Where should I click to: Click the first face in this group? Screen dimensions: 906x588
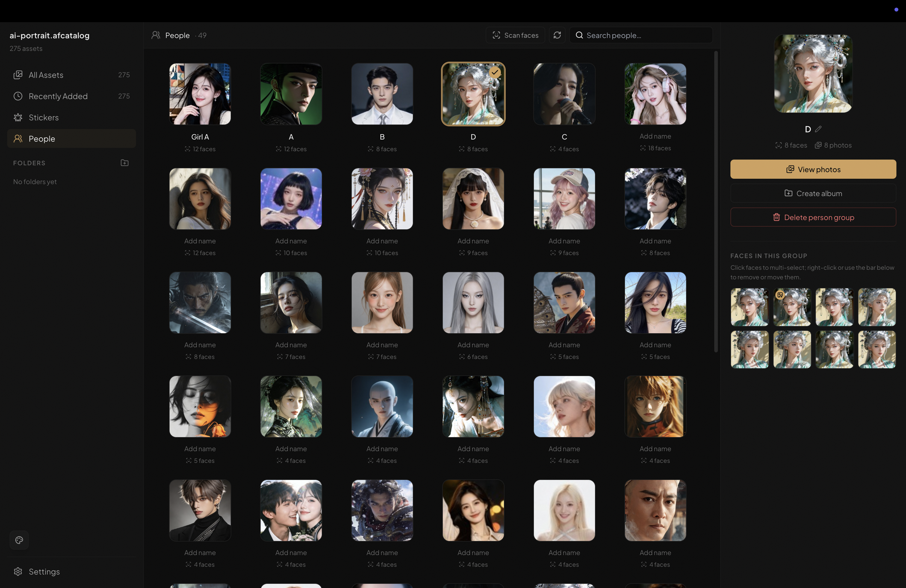coord(750,307)
